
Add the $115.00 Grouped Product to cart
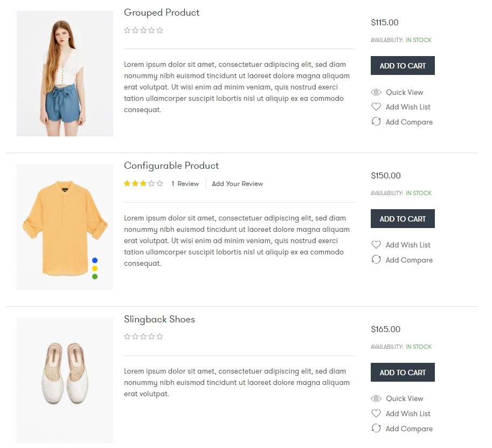(403, 66)
